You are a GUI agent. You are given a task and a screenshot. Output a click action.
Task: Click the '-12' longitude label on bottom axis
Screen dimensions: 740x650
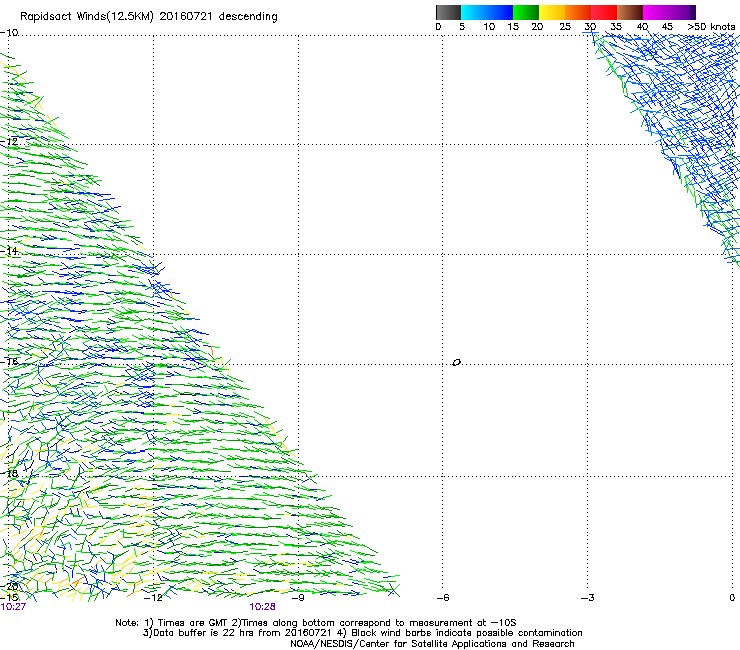pyautogui.click(x=153, y=598)
